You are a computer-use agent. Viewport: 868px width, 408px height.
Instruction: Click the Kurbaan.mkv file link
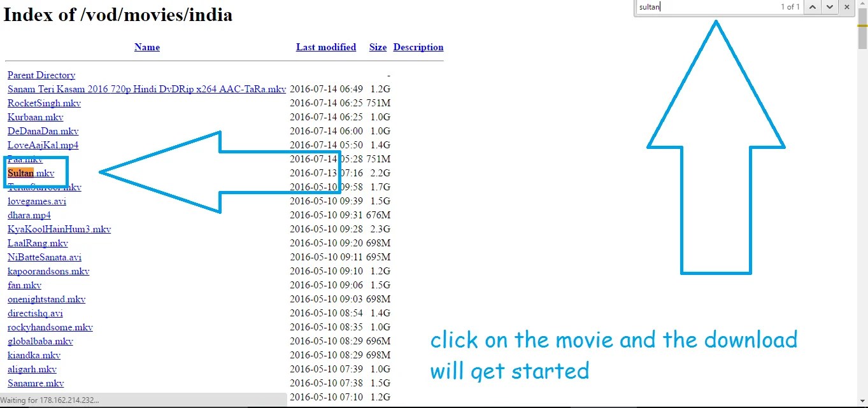(35, 117)
